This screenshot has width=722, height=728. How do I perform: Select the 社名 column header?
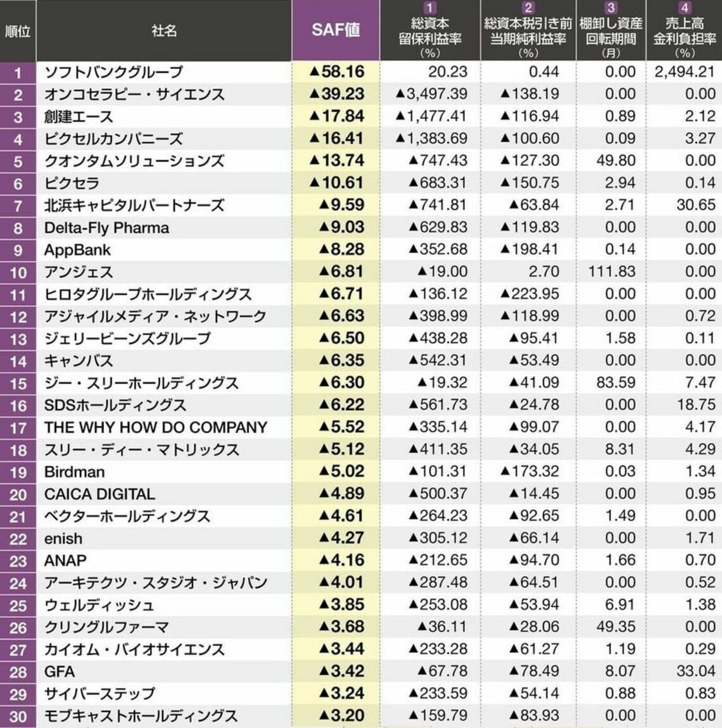point(164,30)
